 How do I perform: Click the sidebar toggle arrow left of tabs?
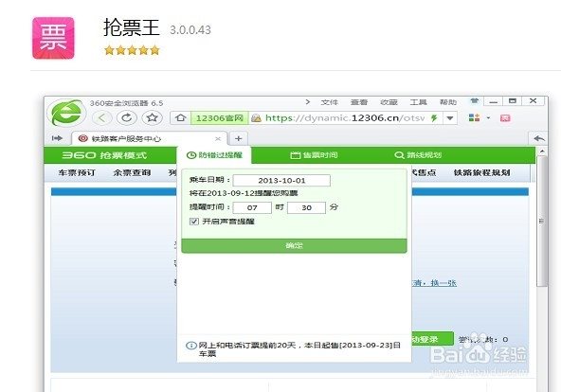pyautogui.click(x=57, y=138)
